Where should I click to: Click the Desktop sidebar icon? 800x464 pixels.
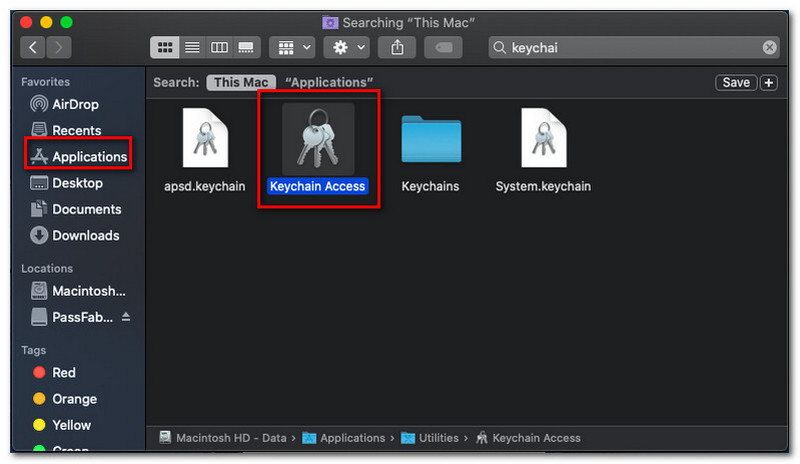(39, 183)
